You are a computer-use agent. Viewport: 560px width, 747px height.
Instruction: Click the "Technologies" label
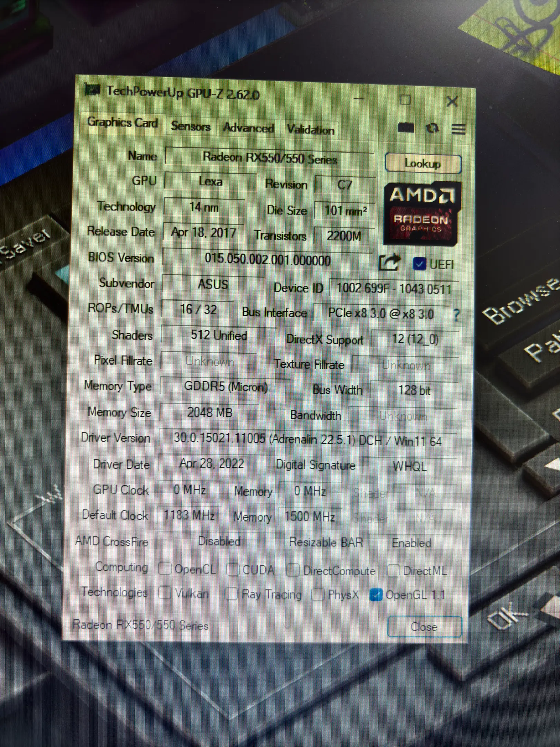(114, 592)
